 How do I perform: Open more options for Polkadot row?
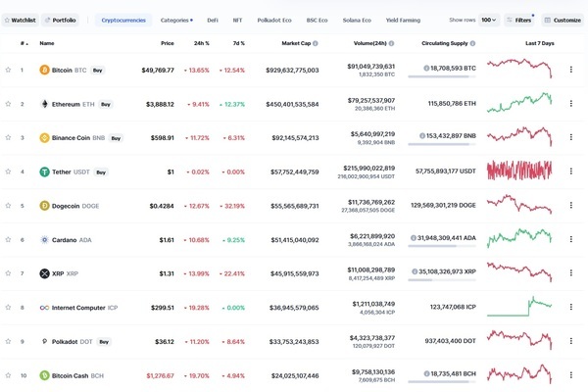tap(571, 341)
